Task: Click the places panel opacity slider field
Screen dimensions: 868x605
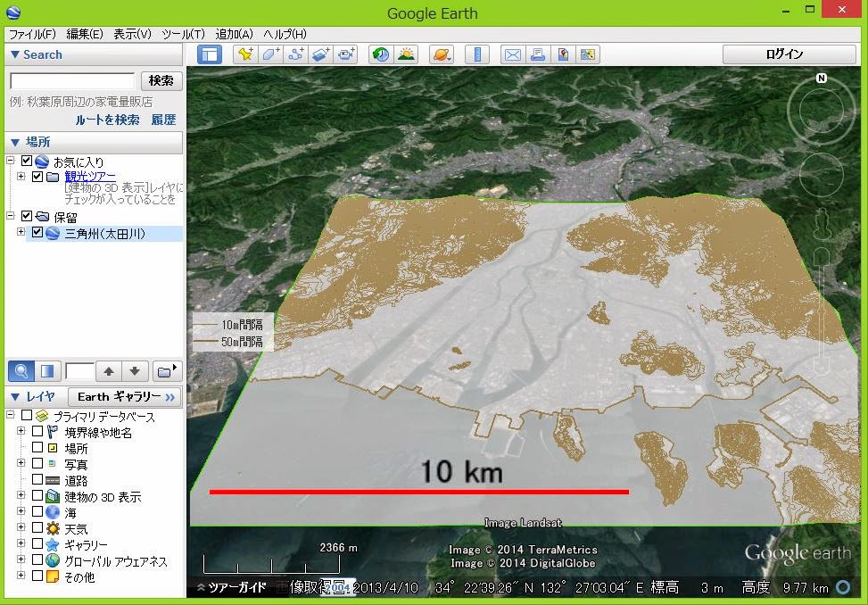Action: [x=79, y=371]
